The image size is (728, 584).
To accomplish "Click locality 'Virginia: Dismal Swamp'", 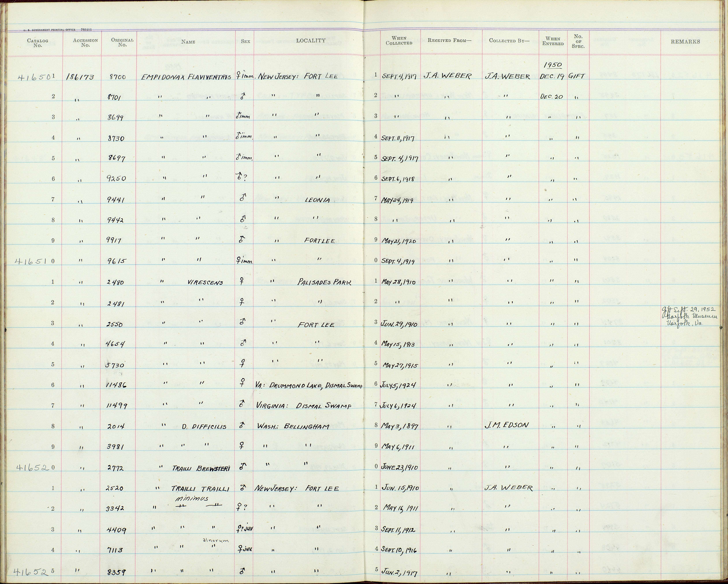I will tap(304, 406).
